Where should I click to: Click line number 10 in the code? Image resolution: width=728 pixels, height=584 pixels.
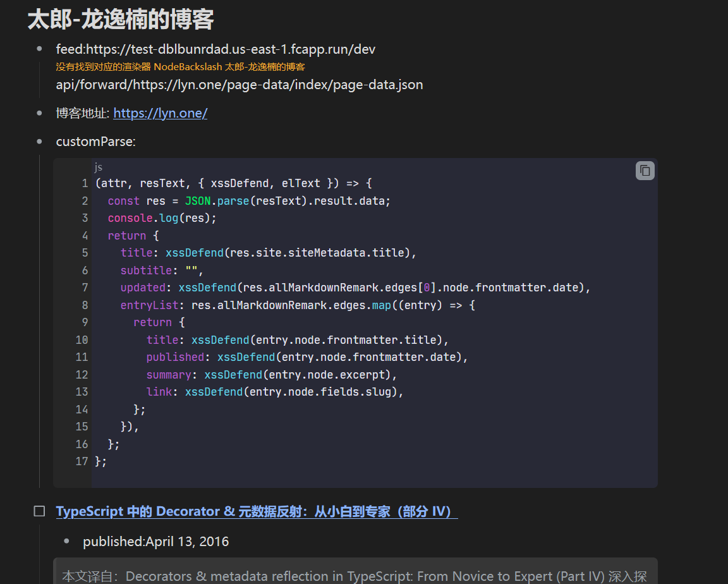(x=82, y=339)
